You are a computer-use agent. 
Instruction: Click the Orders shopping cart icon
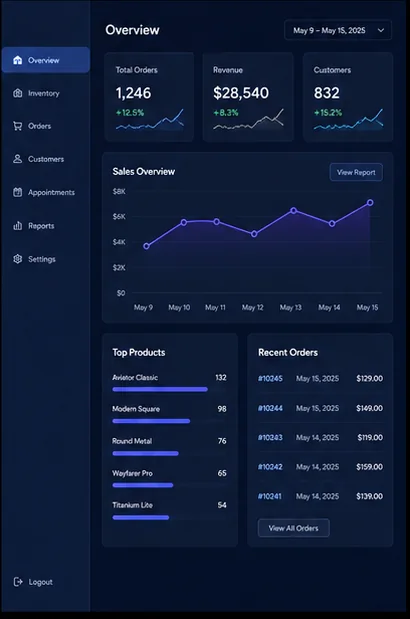(17, 126)
